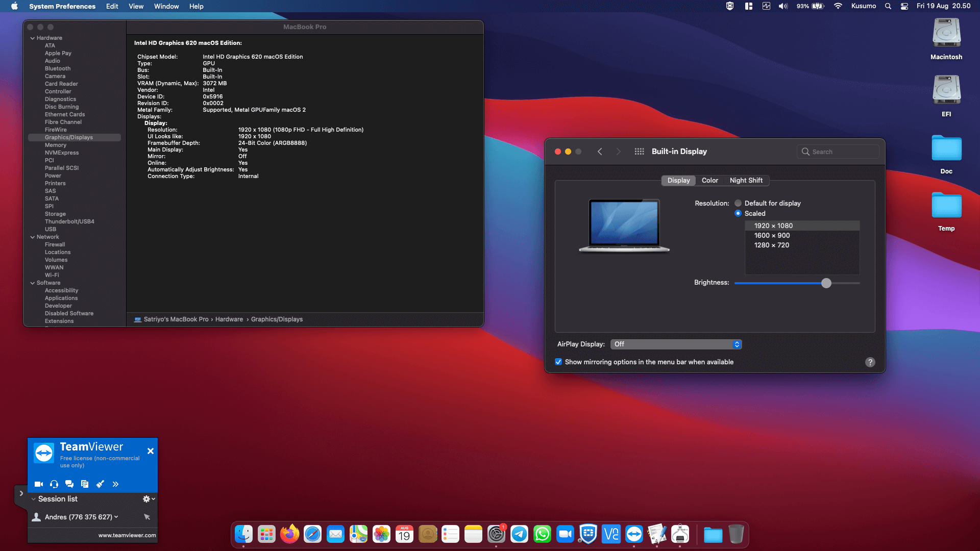Open the www.teamviewer.com link
This screenshot has height=551, width=980.
[127, 535]
